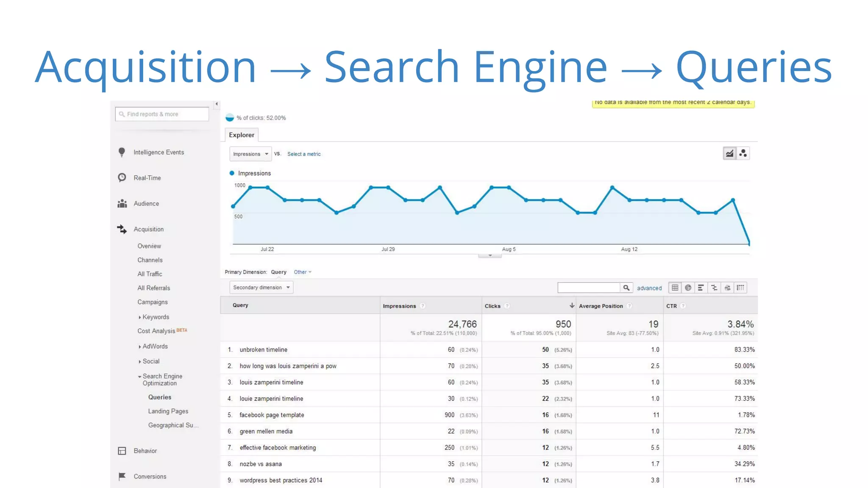This screenshot has width=868, height=488.
Task: Click query 'effective facebook marketing'
Action: [x=278, y=447]
